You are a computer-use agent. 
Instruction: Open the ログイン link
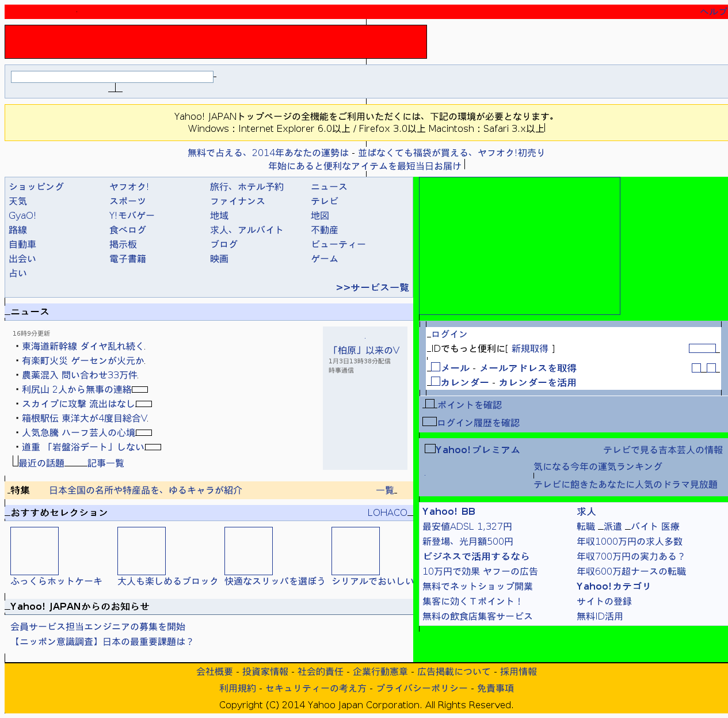coord(449,334)
